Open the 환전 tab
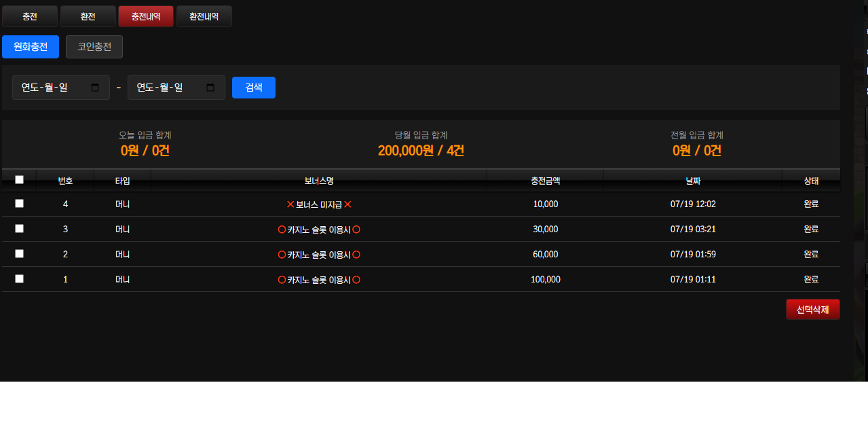 coord(88,16)
